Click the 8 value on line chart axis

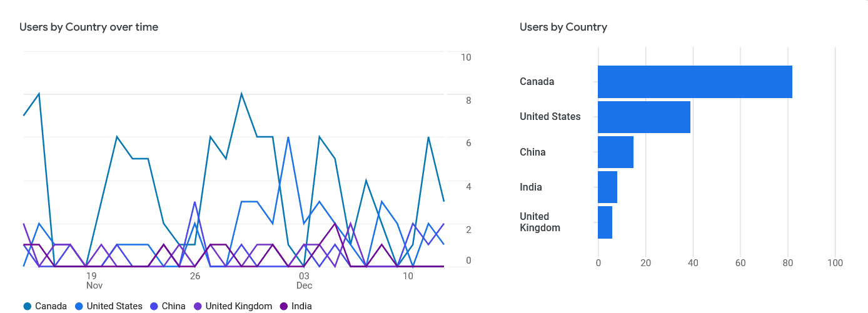tap(468, 101)
